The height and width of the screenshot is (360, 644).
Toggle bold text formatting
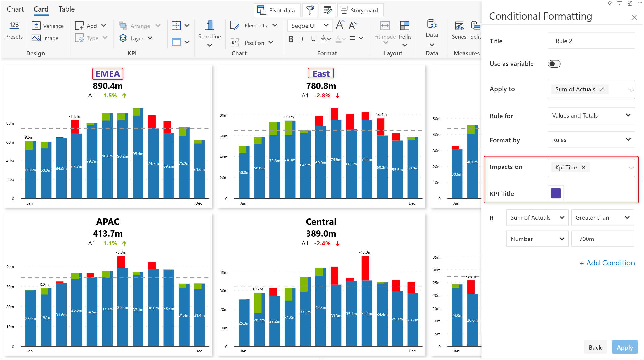[x=291, y=39]
